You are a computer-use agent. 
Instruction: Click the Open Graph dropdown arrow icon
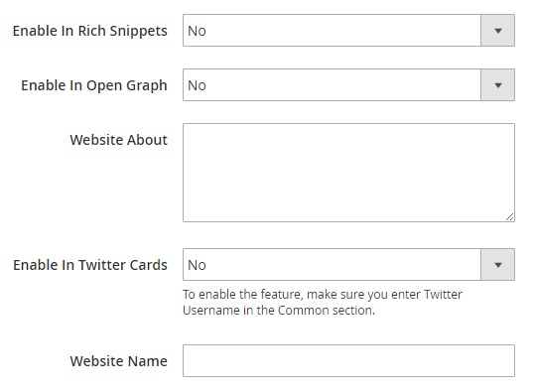(498, 85)
